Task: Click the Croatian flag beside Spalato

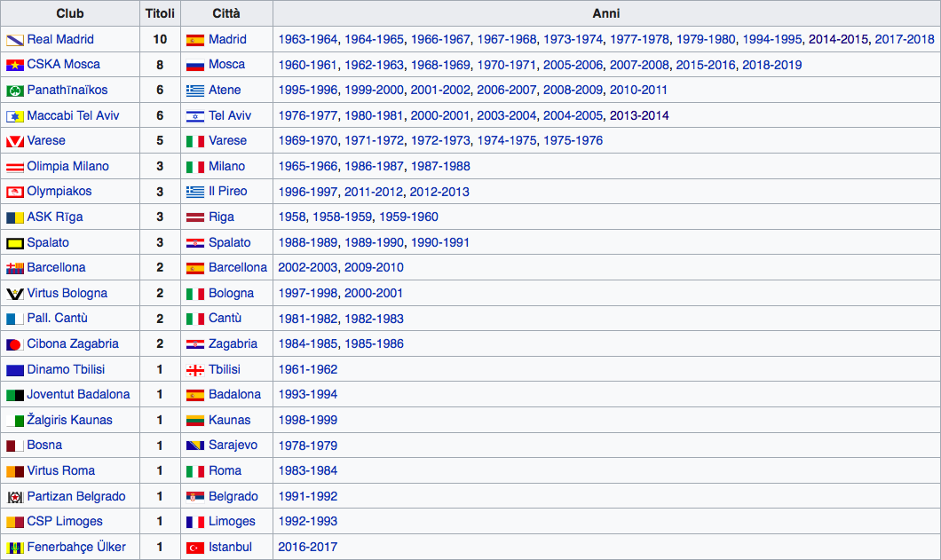Action: point(195,243)
